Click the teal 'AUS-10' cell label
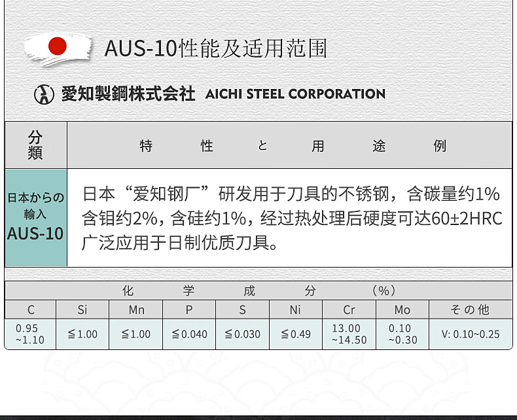This screenshot has width=517, height=420. click(x=35, y=234)
